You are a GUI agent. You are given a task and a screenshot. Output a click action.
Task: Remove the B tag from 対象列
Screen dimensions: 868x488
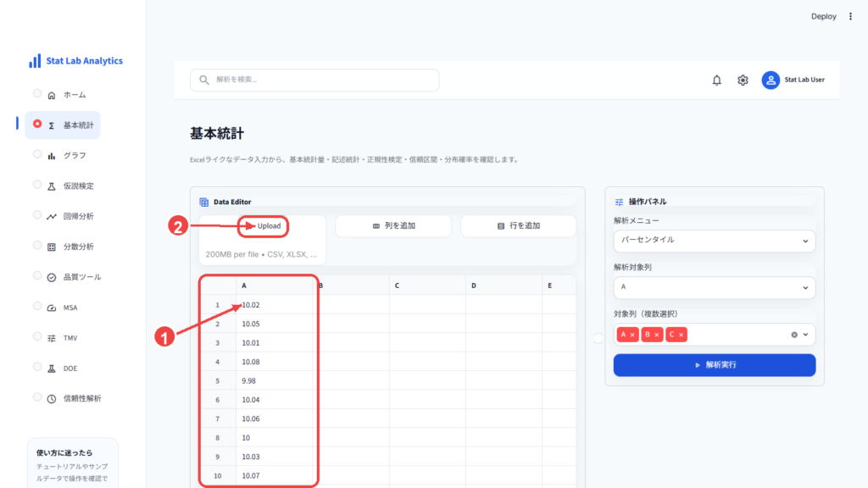click(657, 335)
